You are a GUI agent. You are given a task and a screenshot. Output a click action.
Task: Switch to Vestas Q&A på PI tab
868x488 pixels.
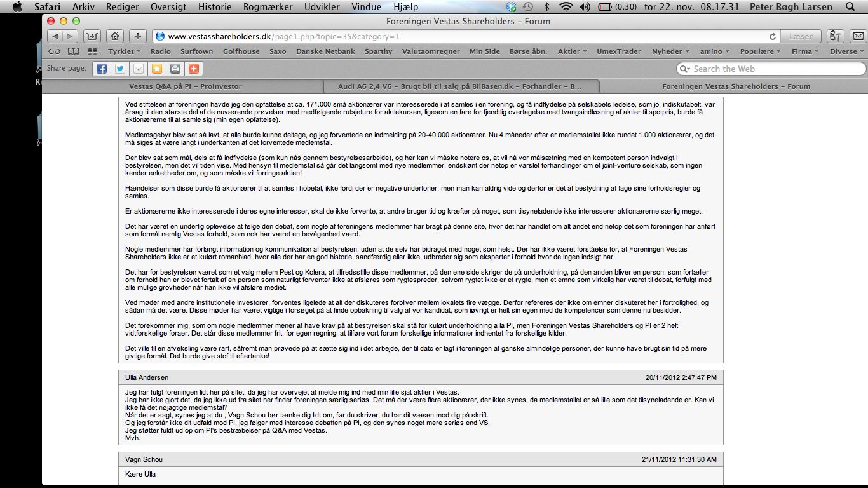(x=185, y=86)
